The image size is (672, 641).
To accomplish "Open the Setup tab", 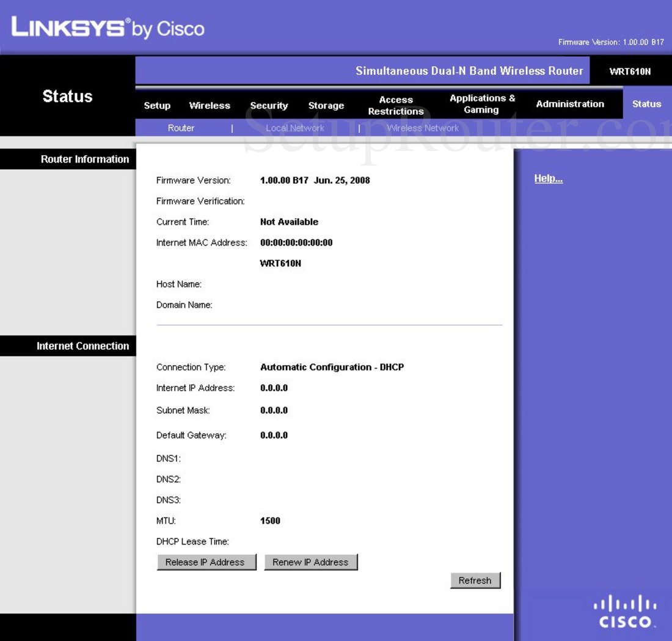I will pyautogui.click(x=157, y=106).
